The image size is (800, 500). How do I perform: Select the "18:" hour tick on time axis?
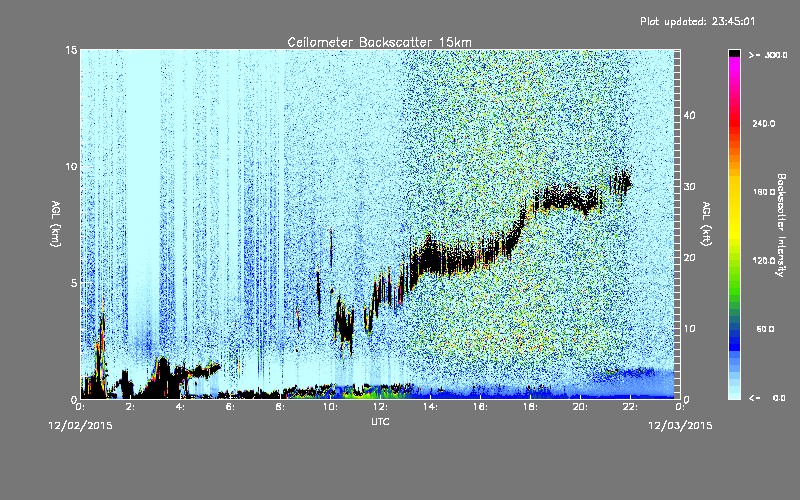(531, 407)
